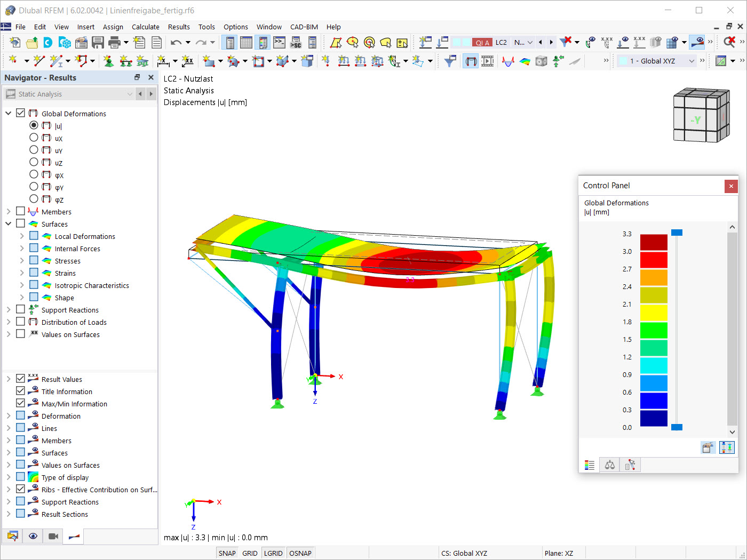Open the Insert menu
Viewport: 747px width, 560px height.
(x=85, y=27)
